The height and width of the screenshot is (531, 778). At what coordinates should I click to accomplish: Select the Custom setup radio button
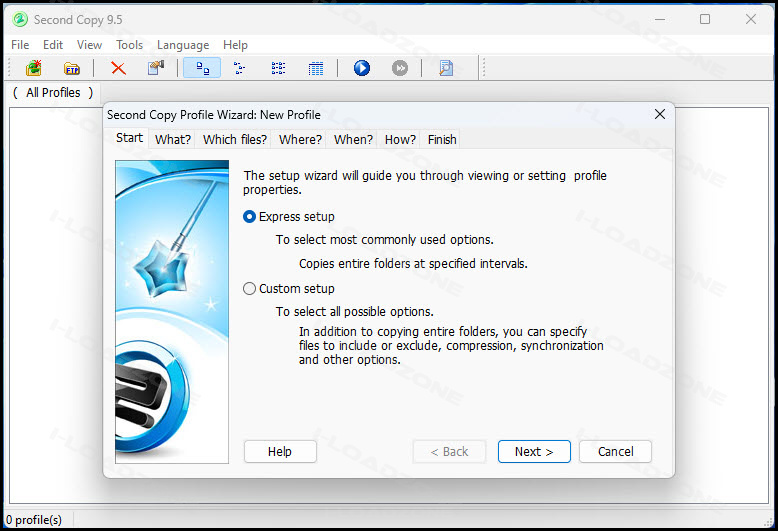click(x=249, y=289)
